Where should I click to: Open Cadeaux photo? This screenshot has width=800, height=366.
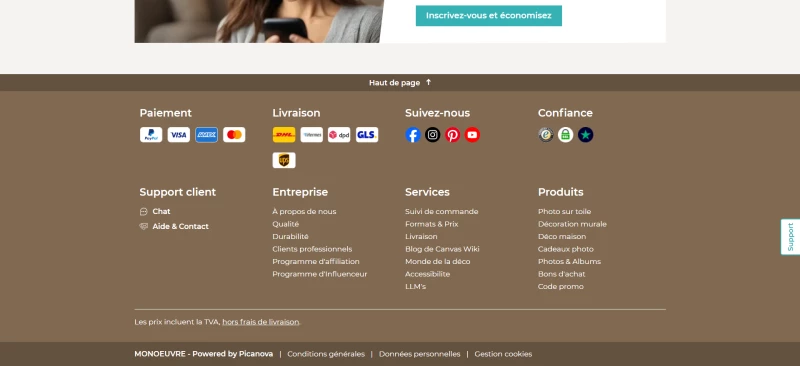566,249
